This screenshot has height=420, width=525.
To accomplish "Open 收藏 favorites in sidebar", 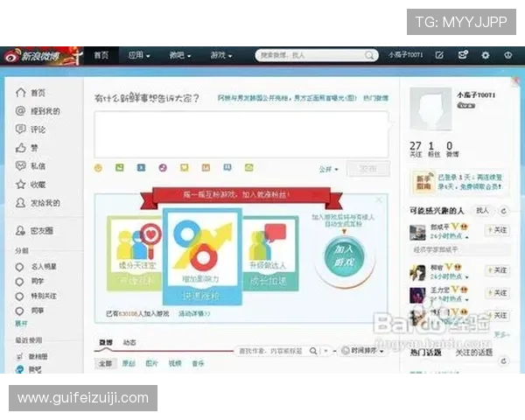I will tap(31, 185).
